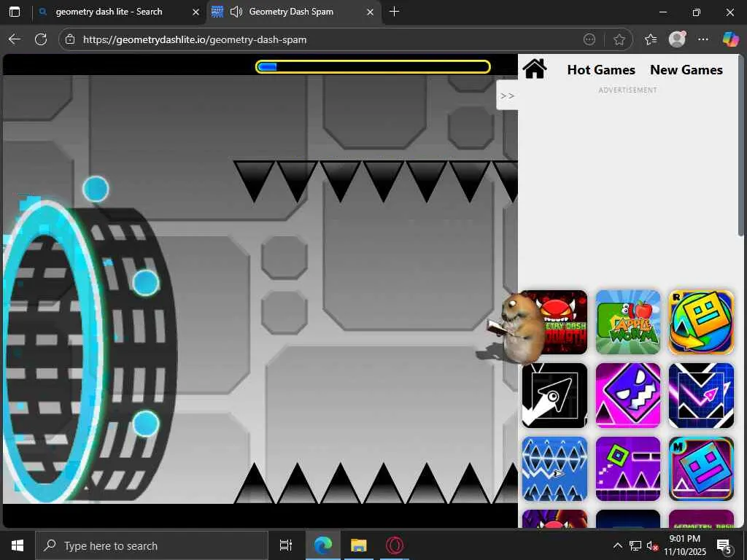Open the purple angry face cube thumbnail
Image resolution: width=747 pixels, height=560 pixels.
click(628, 395)
